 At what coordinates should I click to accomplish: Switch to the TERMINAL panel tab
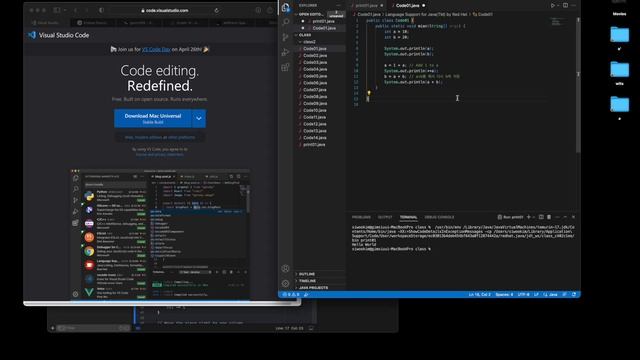coord(408,217)
